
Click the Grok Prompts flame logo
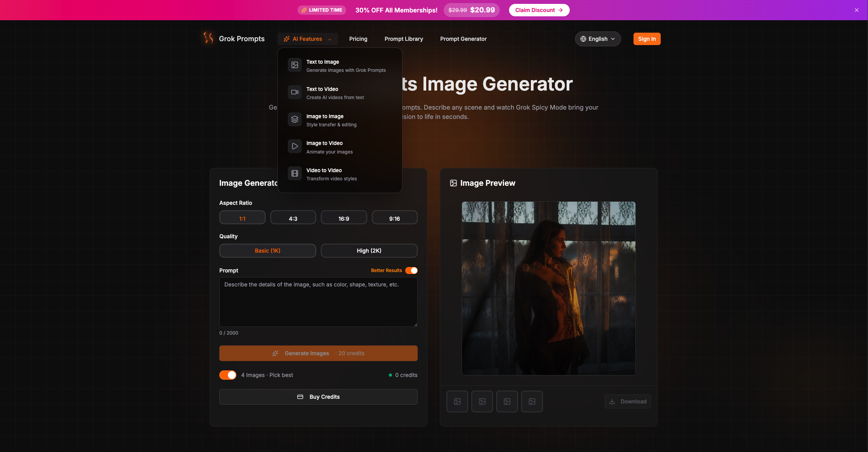(x=208, y=38)
